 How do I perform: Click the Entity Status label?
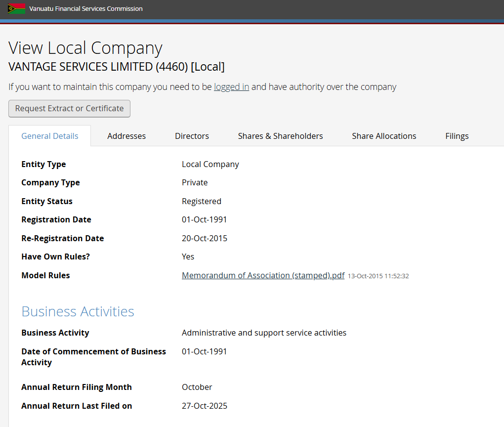point(47,201)
